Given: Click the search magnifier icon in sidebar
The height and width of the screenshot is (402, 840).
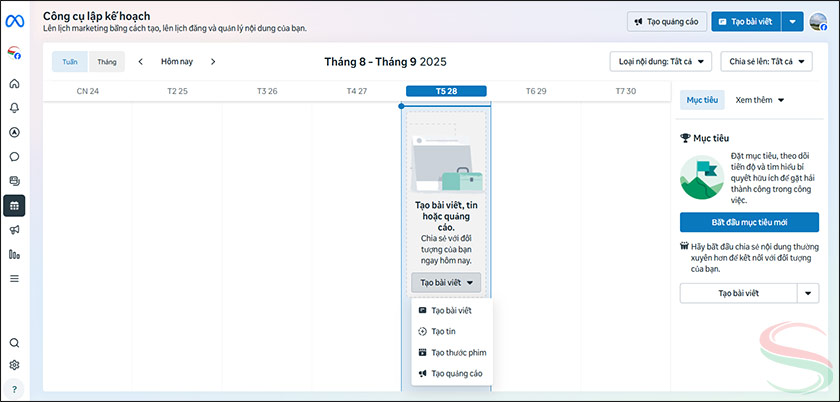Looking at the screenshot, I should coord(14,343).
